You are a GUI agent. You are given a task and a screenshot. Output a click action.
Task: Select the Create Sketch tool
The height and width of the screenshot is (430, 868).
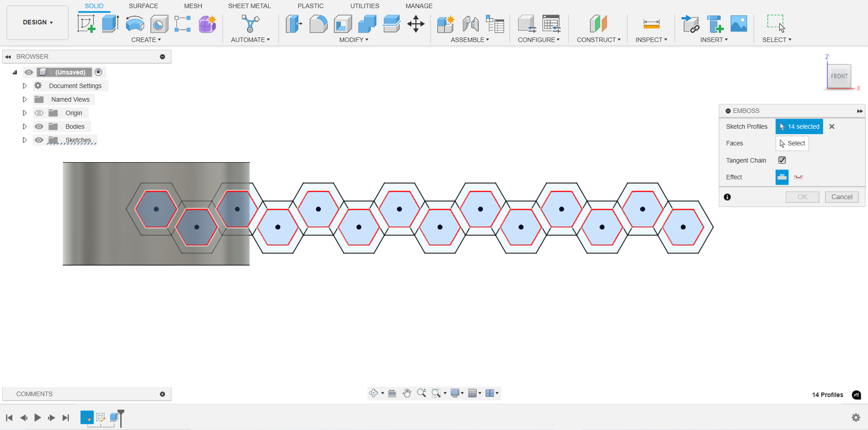86,23
